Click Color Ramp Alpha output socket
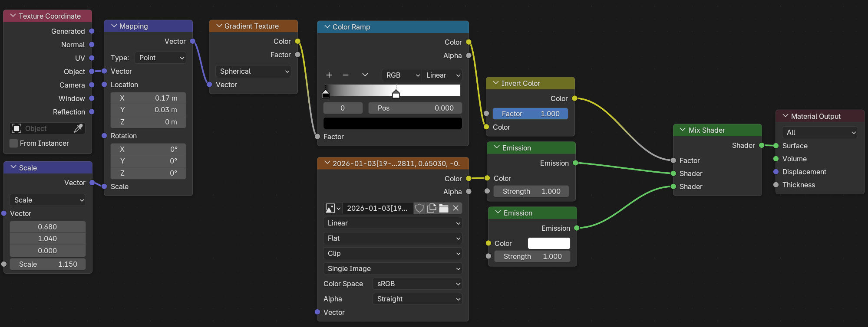Viewport: 868px width, 327px height. (x=469, y=56)
